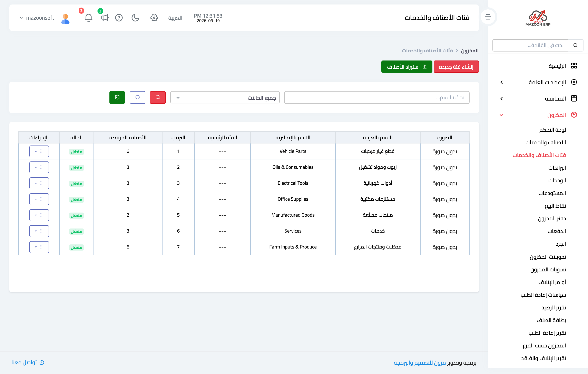The image size is (588, 374).
Task: Export the table to Excel
Action: pos(117,97)
